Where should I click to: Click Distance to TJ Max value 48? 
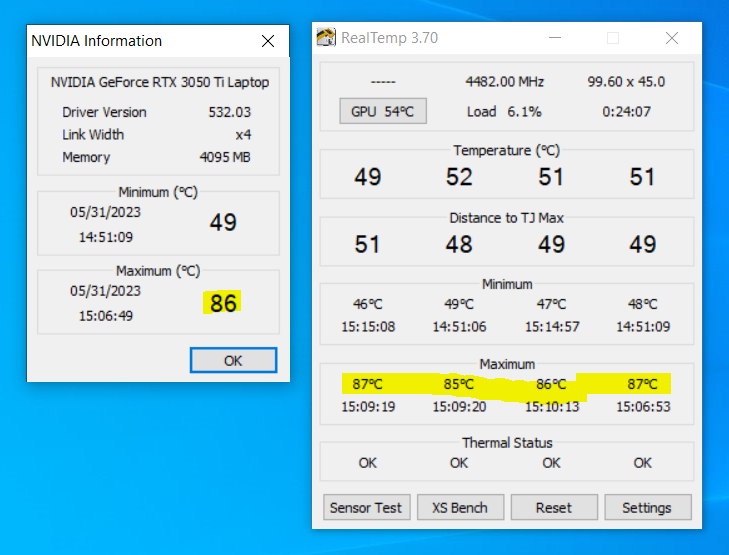[x=459, y=244]
